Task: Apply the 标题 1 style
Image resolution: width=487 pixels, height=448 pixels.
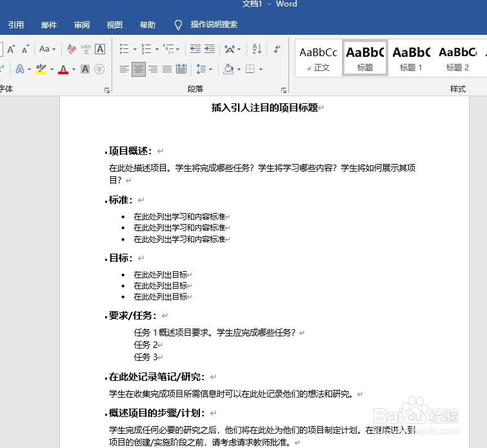Action: [x=411, y=58]
